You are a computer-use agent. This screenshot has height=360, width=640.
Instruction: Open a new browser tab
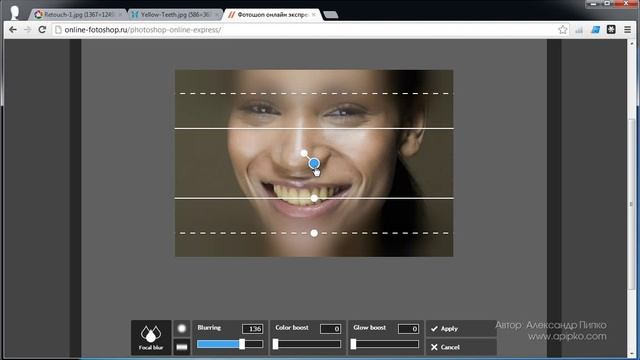pyautogui.click(x=331, y=15)
